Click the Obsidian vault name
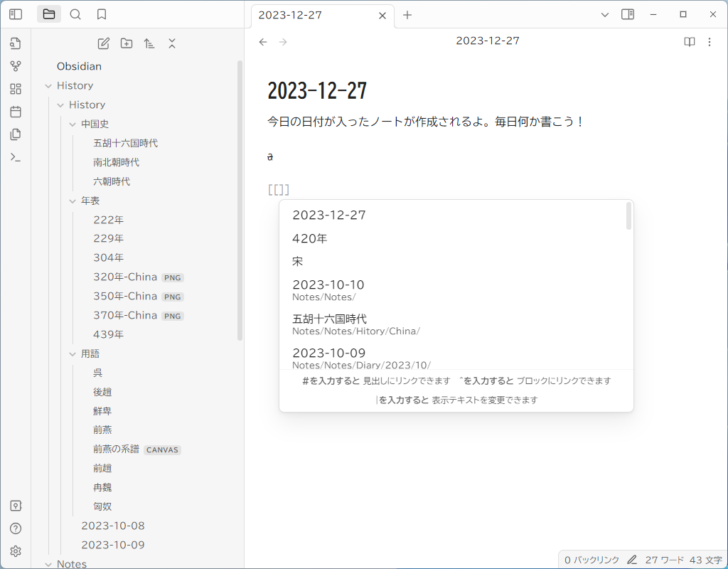Screen dimensions: 728x569 pos(79,66)
